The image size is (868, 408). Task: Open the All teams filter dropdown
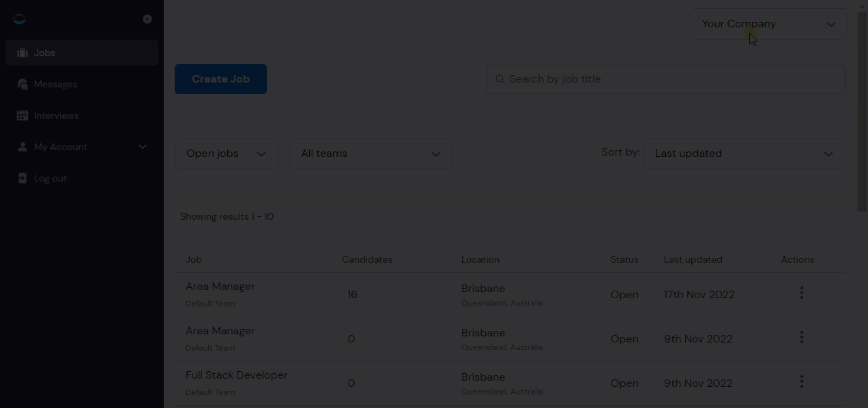coord(371,154)
